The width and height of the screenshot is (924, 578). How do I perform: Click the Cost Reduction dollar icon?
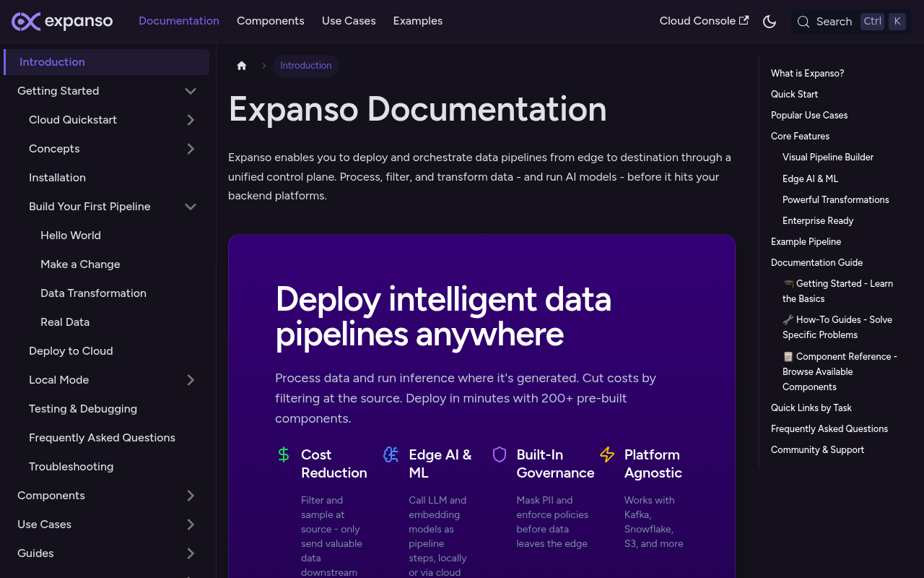[x=284, y=454]
